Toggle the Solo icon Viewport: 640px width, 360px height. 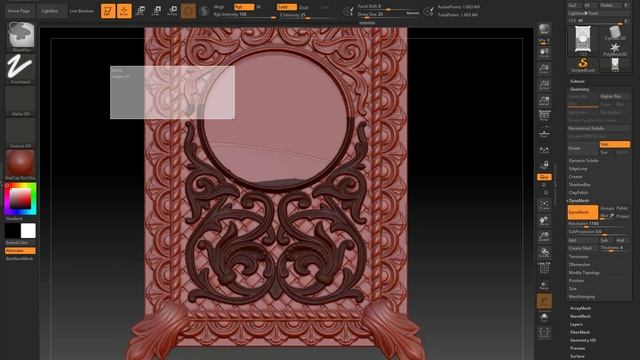tap(544, 317)
